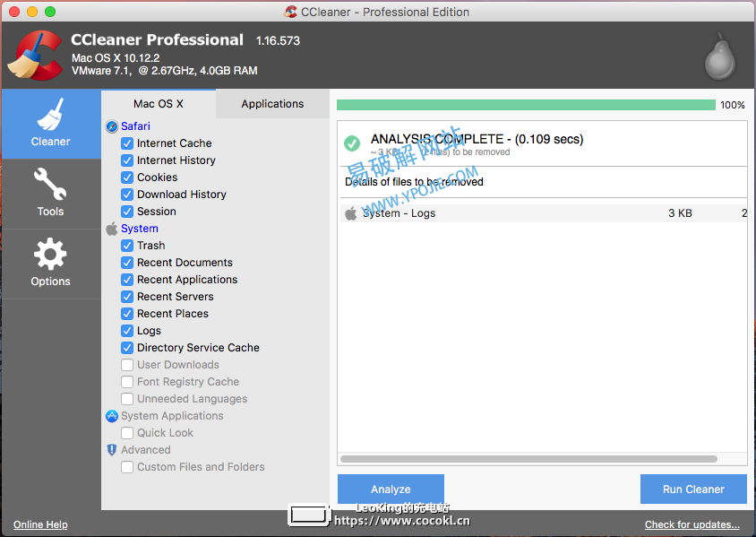756x537 pixels.
Task: Click the Details of files to be removed text
Action: point(414,182)
